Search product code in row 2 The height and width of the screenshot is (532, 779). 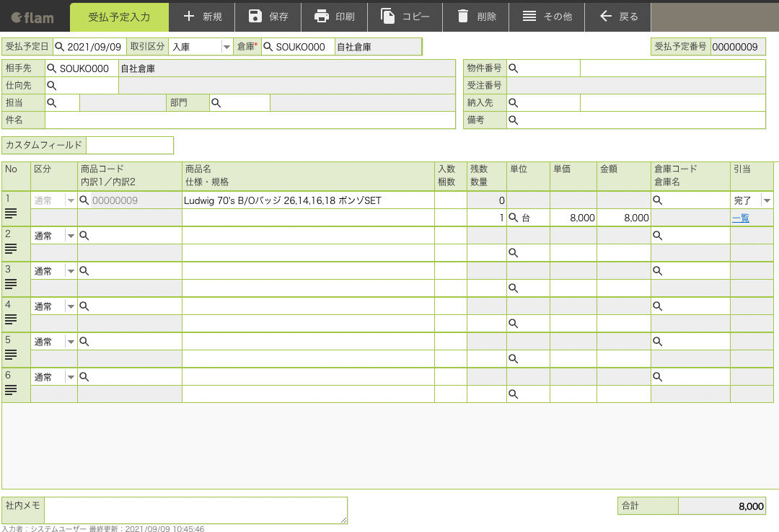click(84, 236)
